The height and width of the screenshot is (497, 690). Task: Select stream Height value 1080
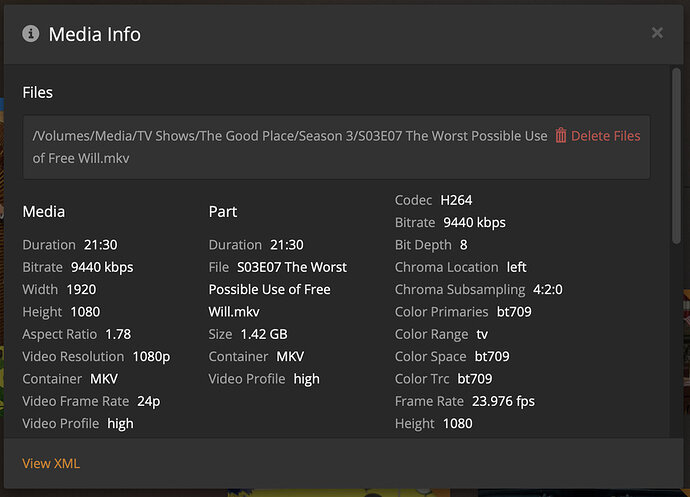[458, 423]
